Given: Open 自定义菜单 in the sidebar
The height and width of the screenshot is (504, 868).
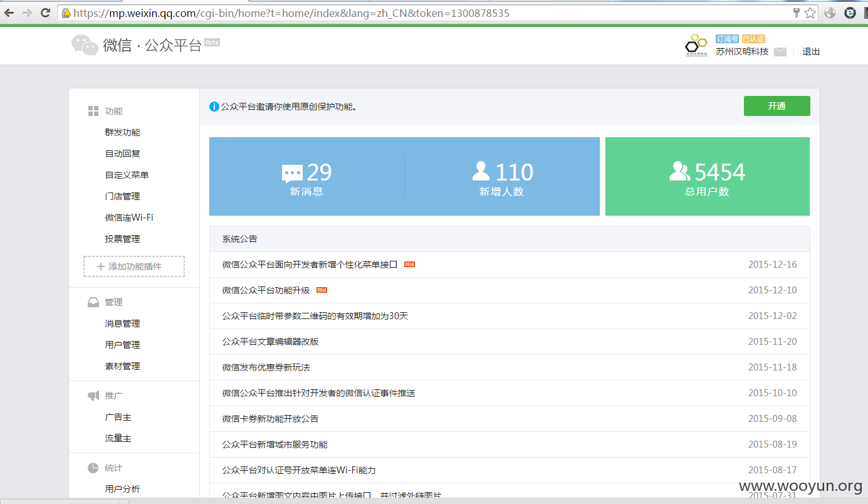Looking at the screenshot, I should (x=127, y=175).
